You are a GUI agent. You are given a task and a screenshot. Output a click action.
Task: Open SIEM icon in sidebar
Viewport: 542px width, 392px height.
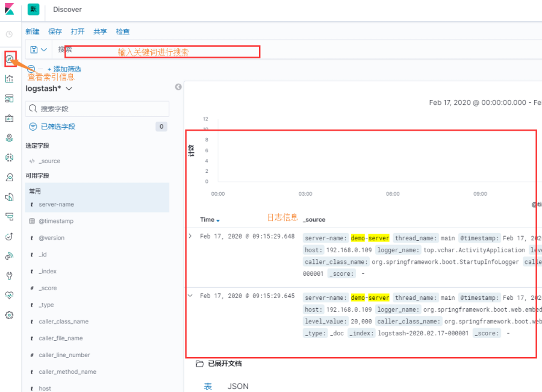click(x=9, y=256)
